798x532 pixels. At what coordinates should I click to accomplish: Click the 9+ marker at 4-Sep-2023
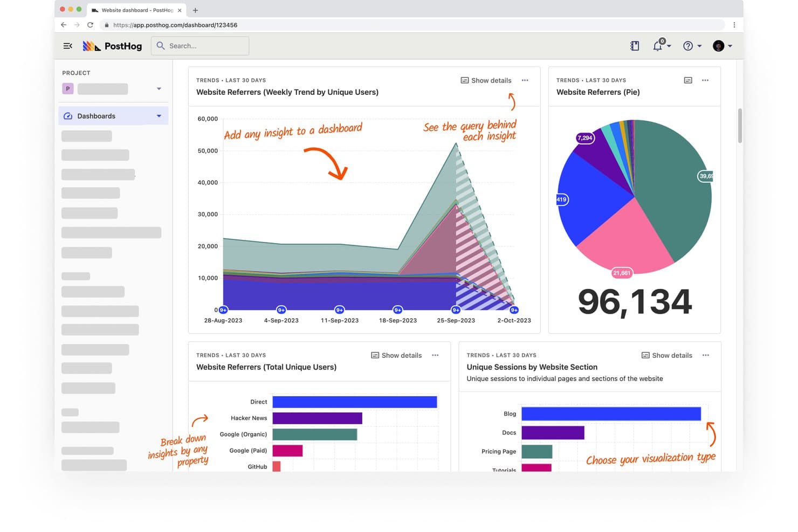pos(281,310)
